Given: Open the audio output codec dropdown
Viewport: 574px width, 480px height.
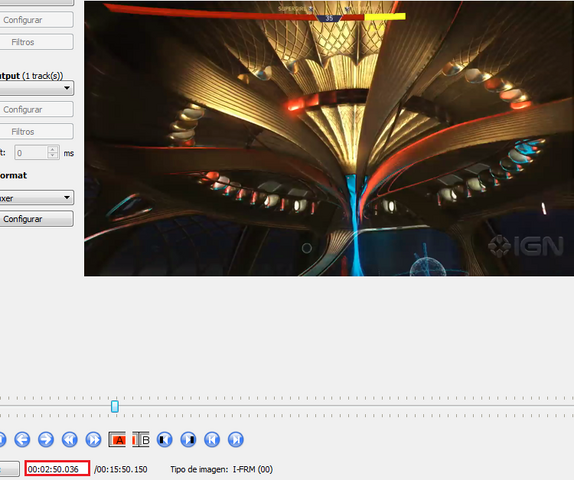Looking at the screenshot, I should click(x=36, y=88).
